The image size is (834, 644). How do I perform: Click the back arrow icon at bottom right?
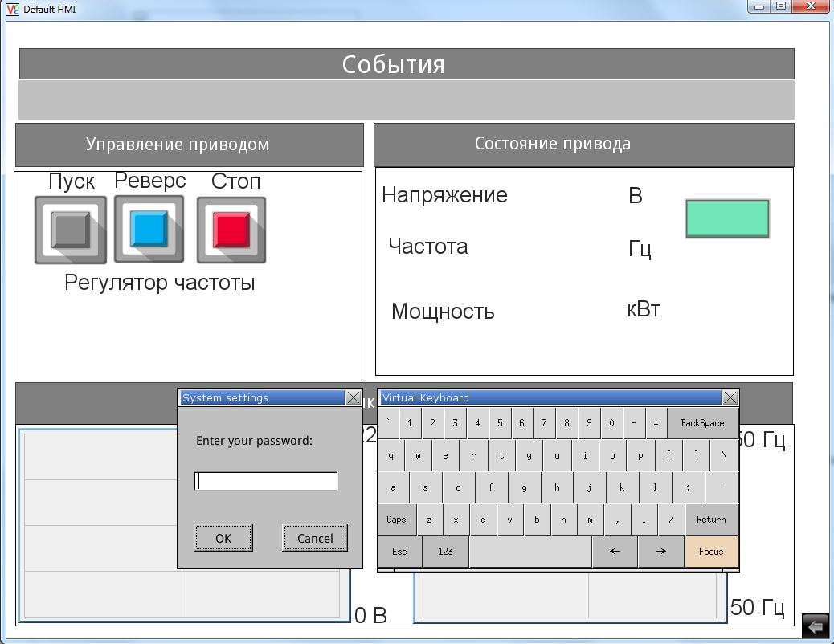(816, 626)
